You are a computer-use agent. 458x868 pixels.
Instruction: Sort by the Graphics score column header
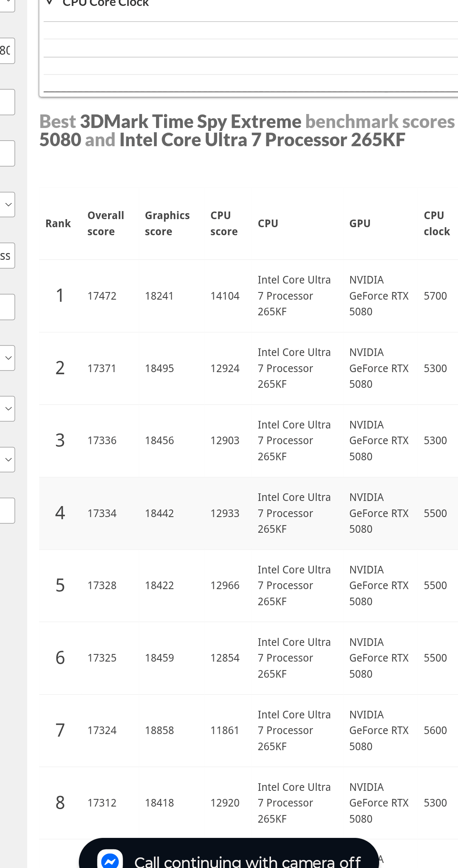point(167,223)
